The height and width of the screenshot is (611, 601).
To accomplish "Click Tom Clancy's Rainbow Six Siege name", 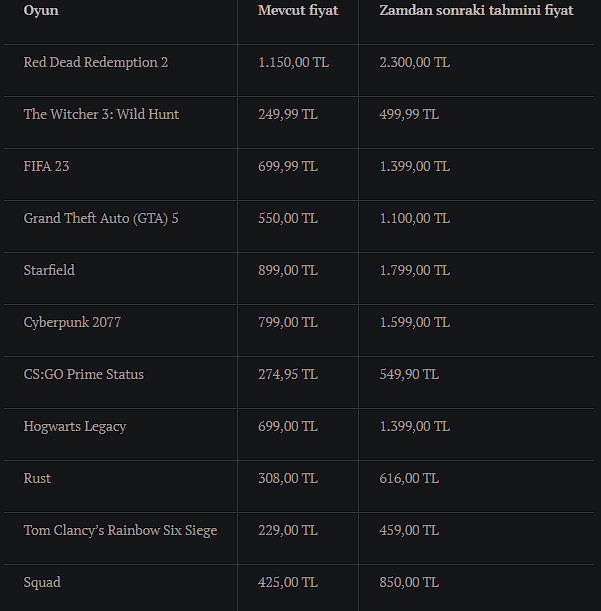I will [120, 530].
